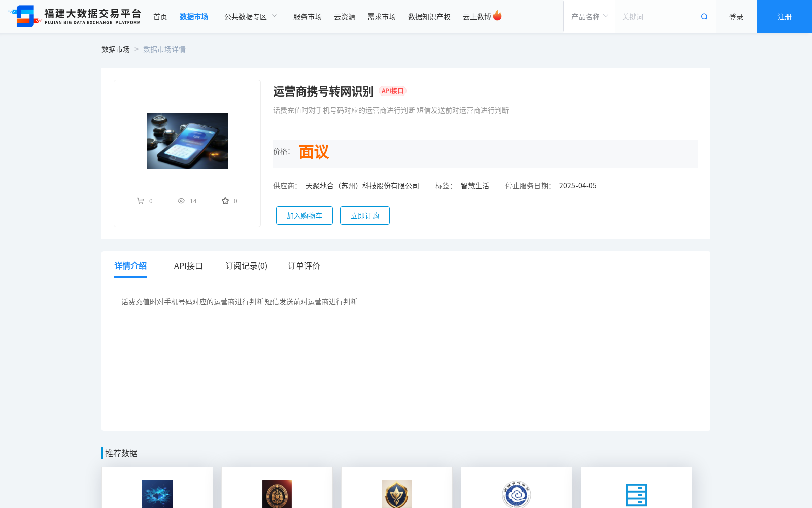Click the 智慧生活 tag value
This screenshot has height=508, width=812.
[x=475, y=186]
